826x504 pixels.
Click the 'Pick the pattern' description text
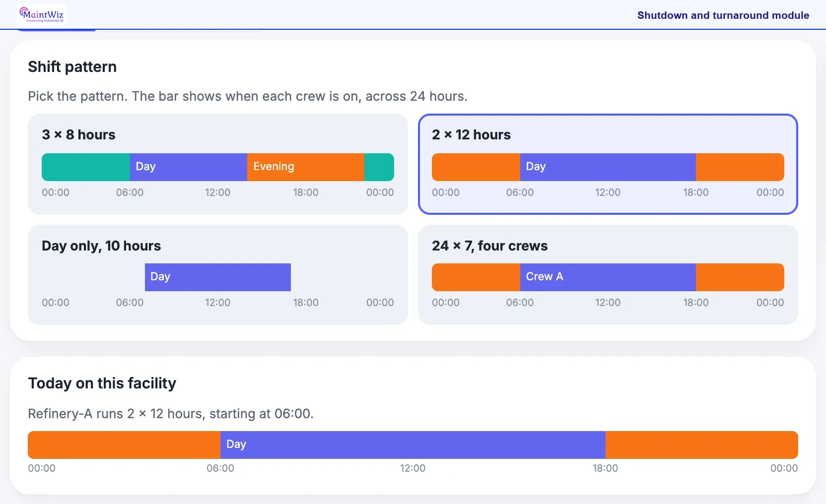click(248, 96)
